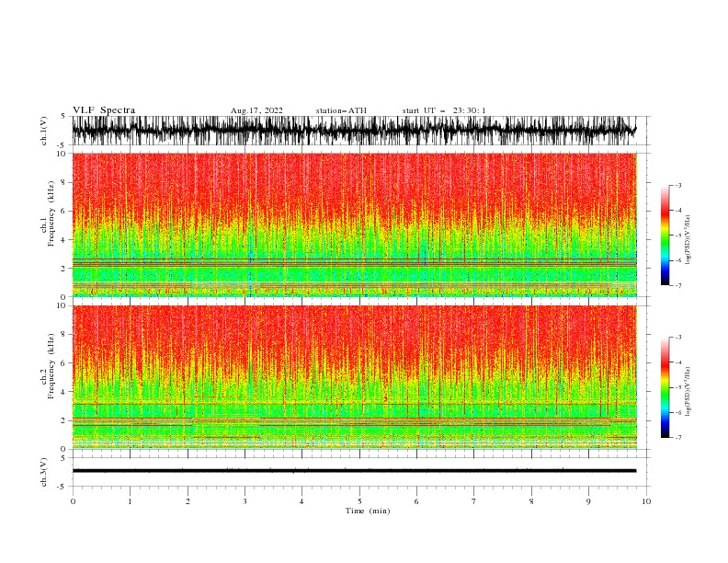728x563 pixels.
Task: Click time axis tick label "3"
Action: (x=245, y=501)
